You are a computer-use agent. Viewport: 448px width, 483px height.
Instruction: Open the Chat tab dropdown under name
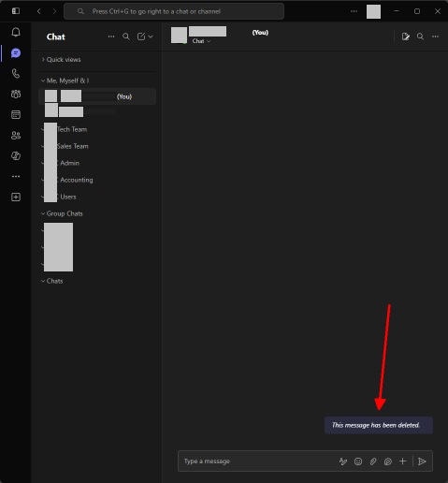(x=201, y=41)
